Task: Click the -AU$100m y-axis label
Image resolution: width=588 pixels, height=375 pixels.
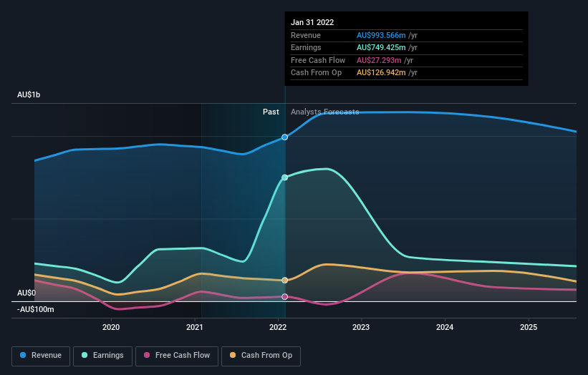Action: point(36,309)
